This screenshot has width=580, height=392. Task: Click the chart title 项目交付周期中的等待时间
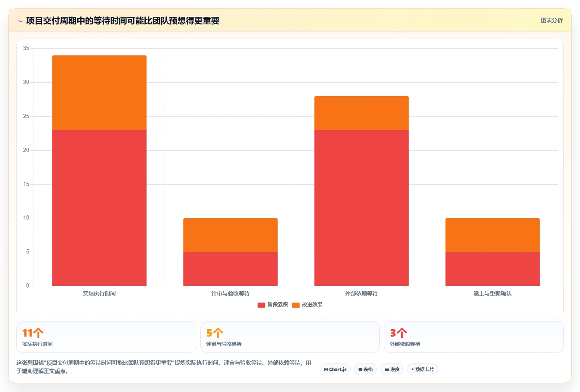123,21
